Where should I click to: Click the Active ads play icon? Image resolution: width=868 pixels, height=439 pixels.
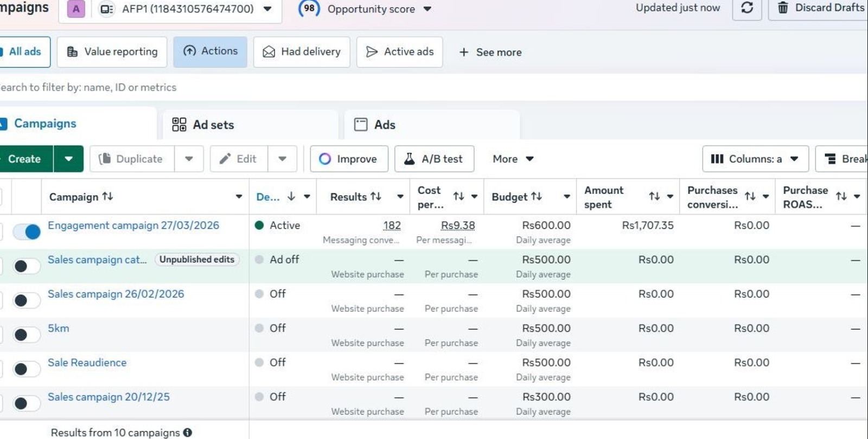tap(372, 51)
